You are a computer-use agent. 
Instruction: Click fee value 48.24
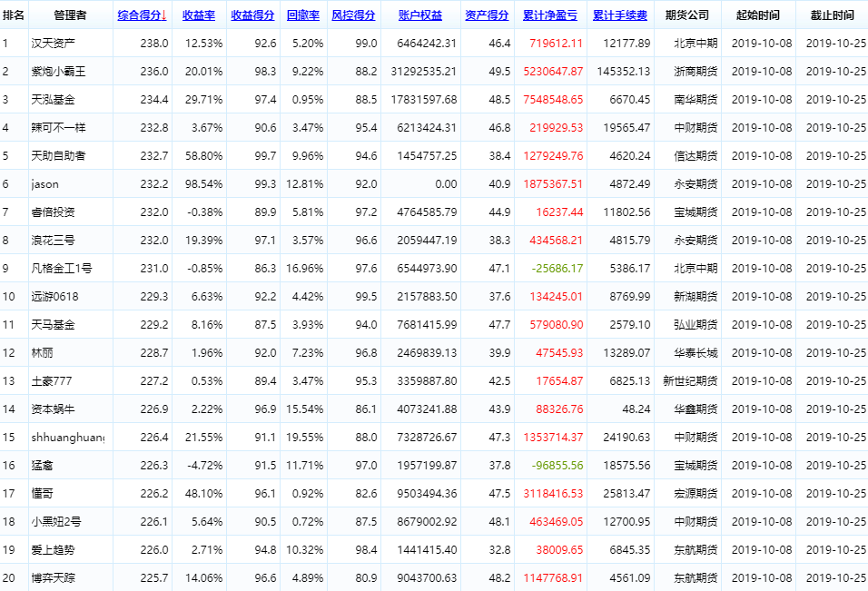636,409
